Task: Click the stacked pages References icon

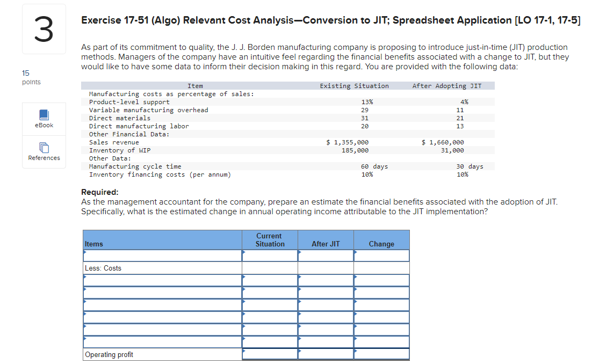Action: coord(44,147)
